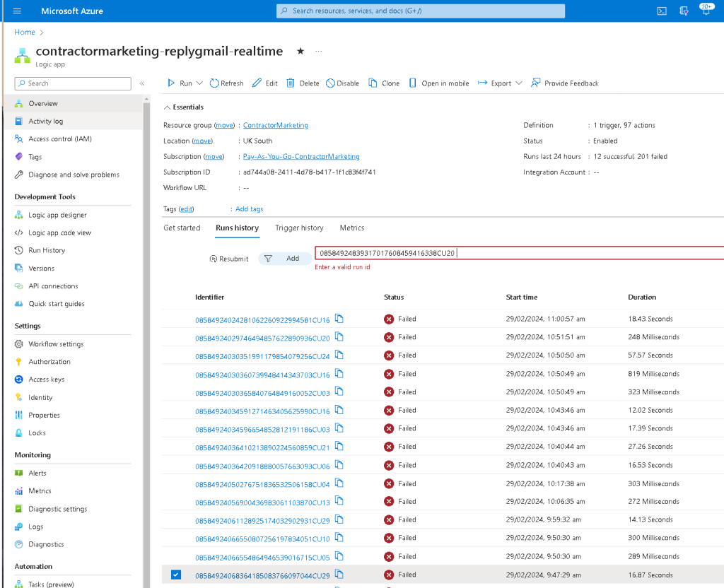
Task: Click the sidebar vertical scrollbar
Action: coord(147,341)
